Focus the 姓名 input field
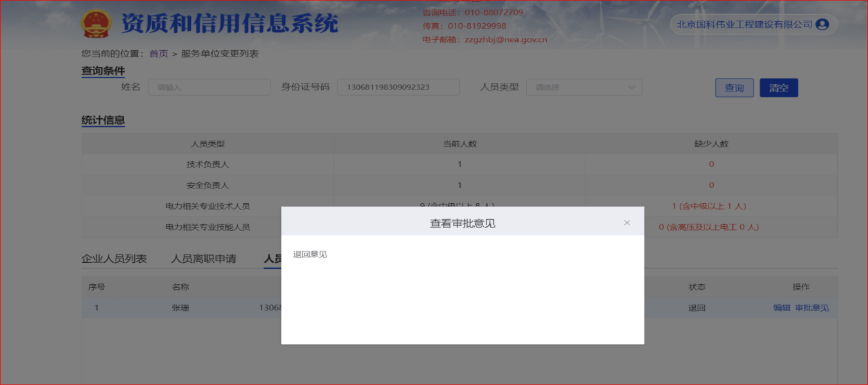Viewport: 868px width, 385px height. click(x=209, y=87)
